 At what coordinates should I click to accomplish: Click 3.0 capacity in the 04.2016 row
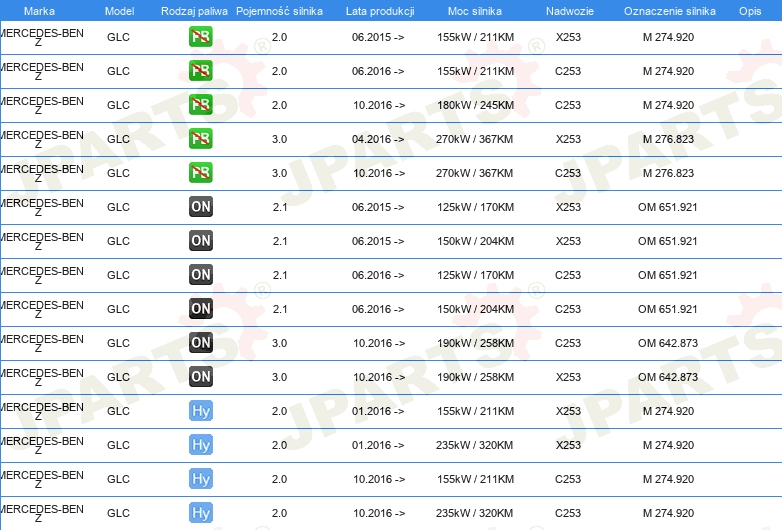point(279,139)
